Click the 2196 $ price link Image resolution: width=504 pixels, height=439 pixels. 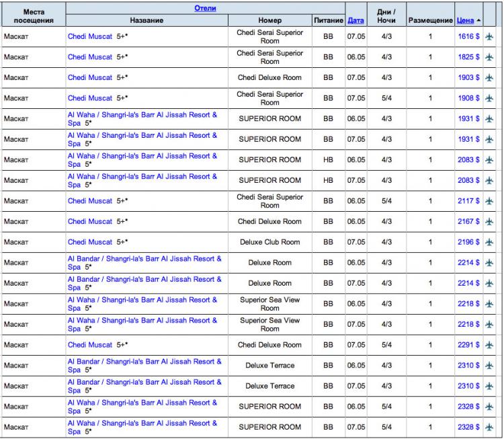click(468, 242)
